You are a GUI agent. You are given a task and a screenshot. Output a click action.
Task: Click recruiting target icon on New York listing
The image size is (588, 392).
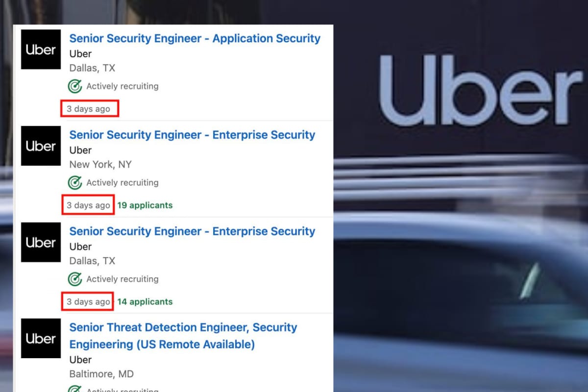click(74, 183)
